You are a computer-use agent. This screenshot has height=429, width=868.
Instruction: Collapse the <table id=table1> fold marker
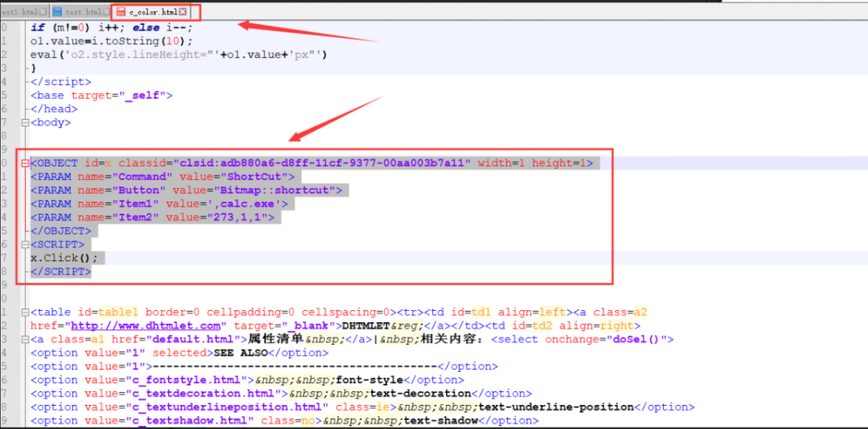24,313
